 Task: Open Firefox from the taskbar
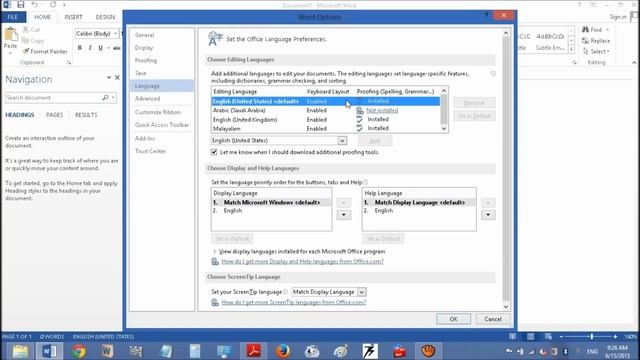click(x=282, y=351)
